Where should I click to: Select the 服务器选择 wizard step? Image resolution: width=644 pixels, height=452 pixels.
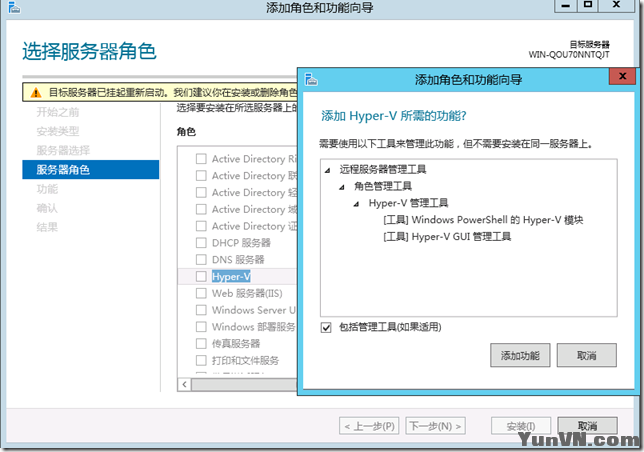coord(63,150)
